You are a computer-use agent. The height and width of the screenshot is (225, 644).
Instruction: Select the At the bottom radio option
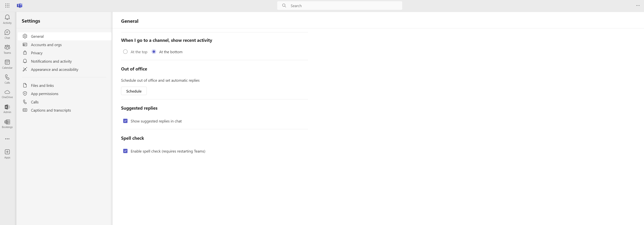point(154,52)
